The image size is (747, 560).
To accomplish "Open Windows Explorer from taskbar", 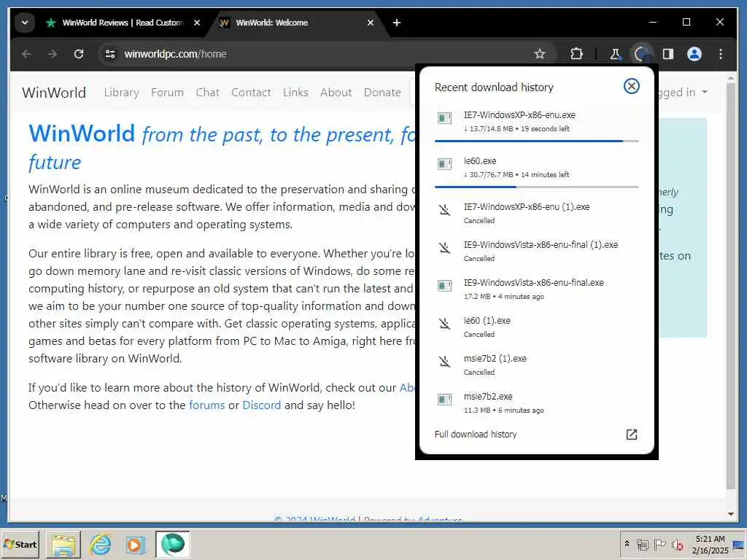I will [63, 545].
